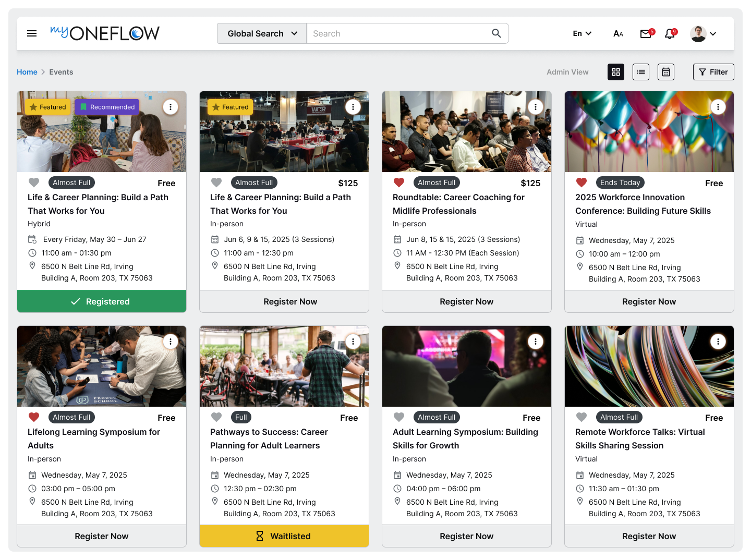Click the mail inbox icon
751x560 pixels.
pos(646,34)
